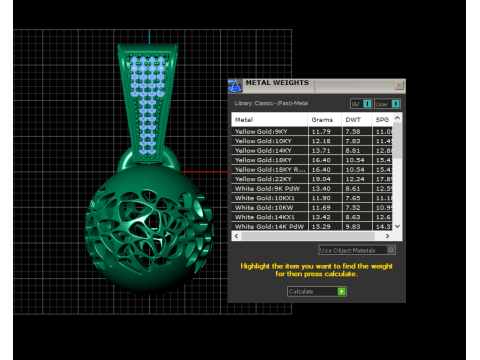Close the Metal Weights dialog

(x=399, y=85)
